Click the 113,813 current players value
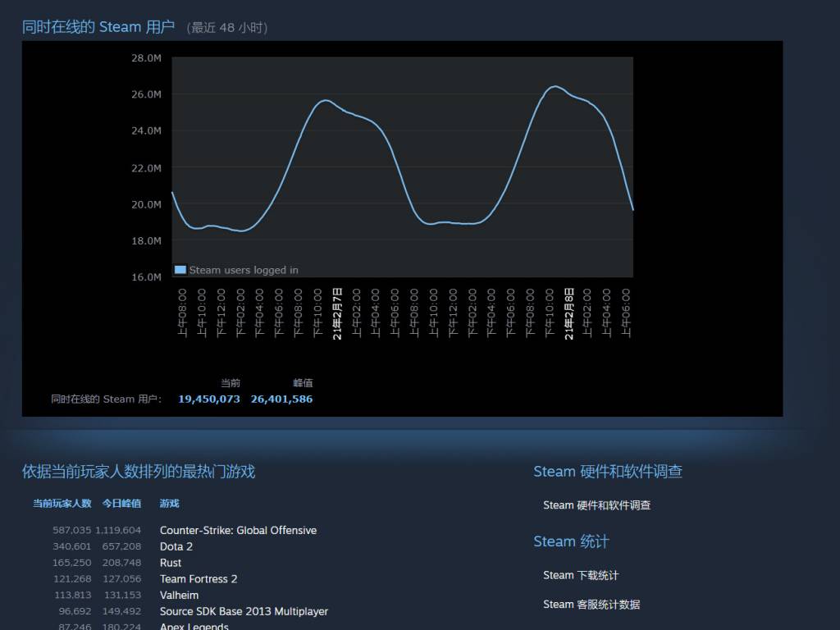Viewport: 840px width, 630px height. [73, 596]
